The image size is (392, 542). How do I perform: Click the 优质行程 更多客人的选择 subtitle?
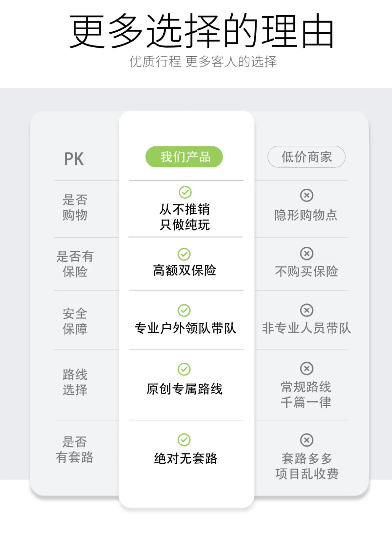tap(203, 62)
